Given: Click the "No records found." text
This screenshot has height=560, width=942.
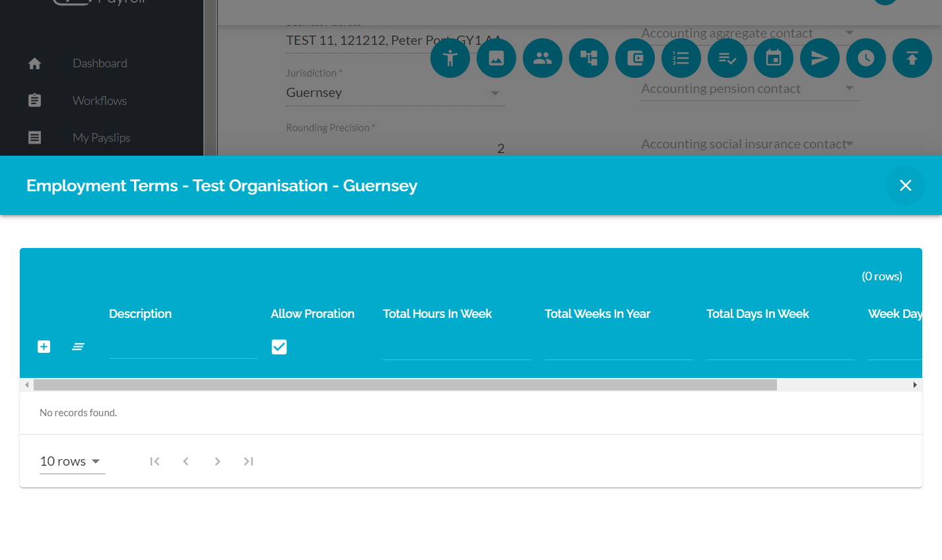Looking at the screenshot, I should pos(78,413).
